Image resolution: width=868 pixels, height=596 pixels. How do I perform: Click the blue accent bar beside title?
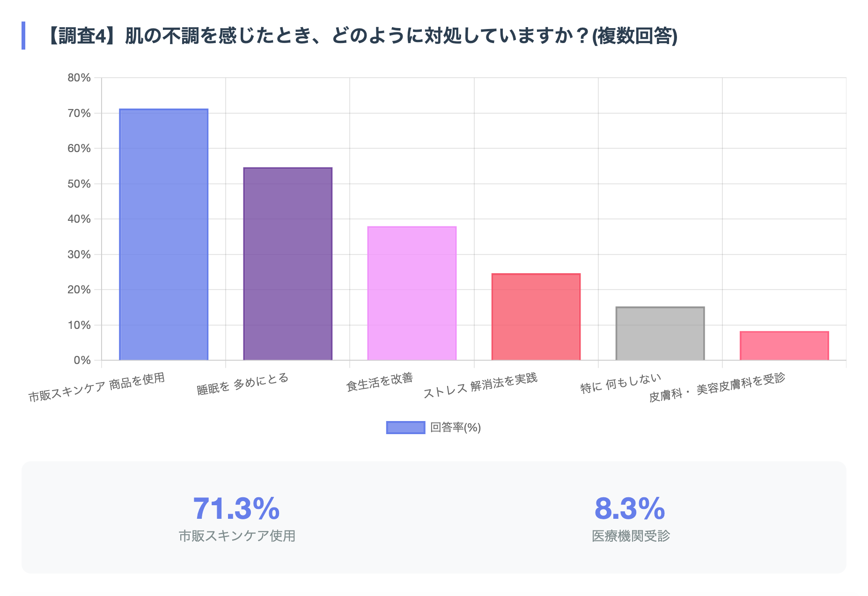pyautogui.click(x=23, y=36)
